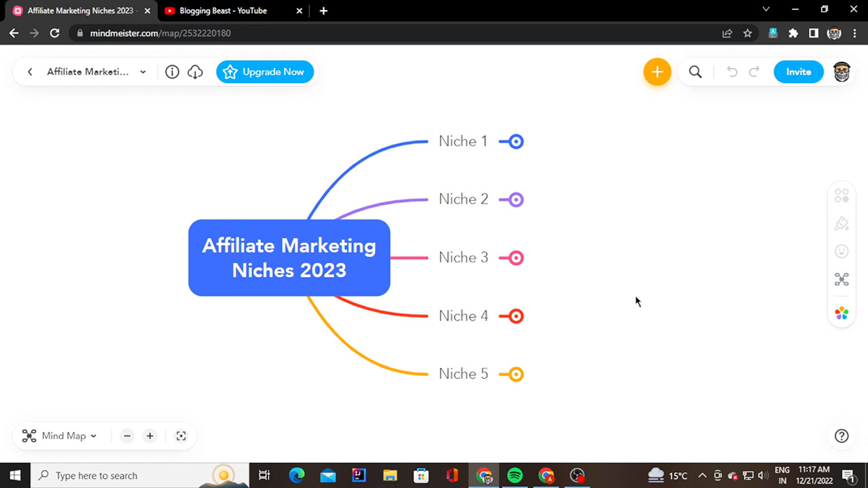Click the redo arrow

(754, 72)
